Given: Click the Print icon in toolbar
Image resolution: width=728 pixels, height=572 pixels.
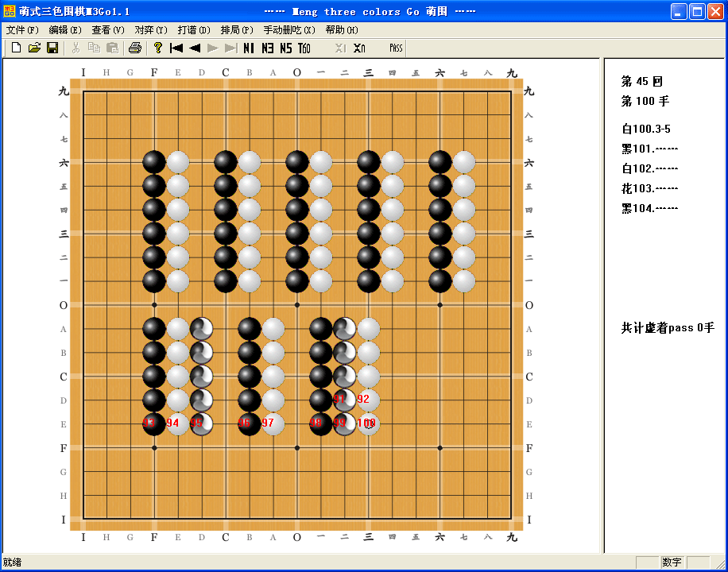Looking at the screenshot, I should [x=135, y=48].
